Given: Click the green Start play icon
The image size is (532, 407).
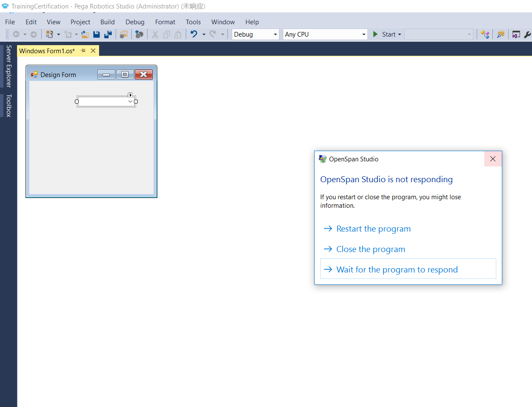Looking at the screenshot, I should point(376,34).
